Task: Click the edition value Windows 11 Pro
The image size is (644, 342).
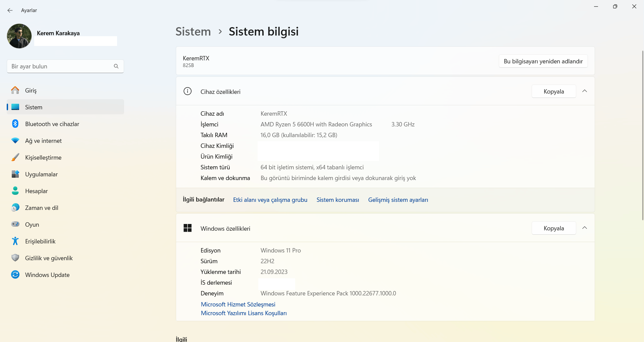Action: (x=281, y=250)
